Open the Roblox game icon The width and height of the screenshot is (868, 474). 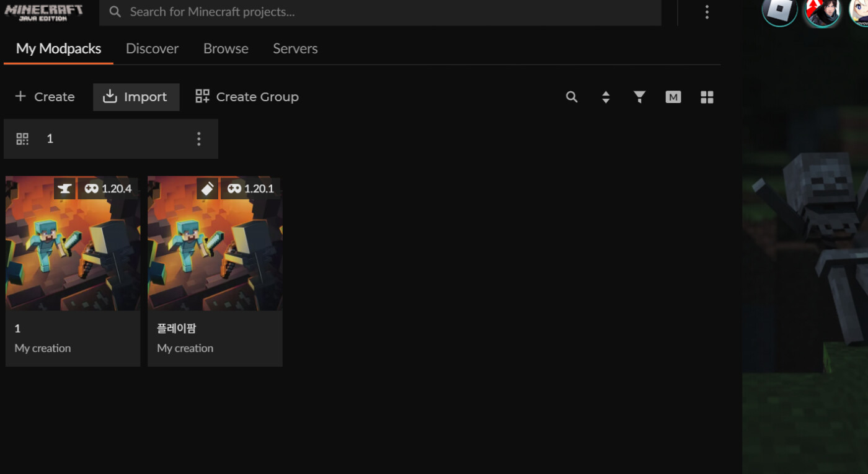tap(779, 11)
